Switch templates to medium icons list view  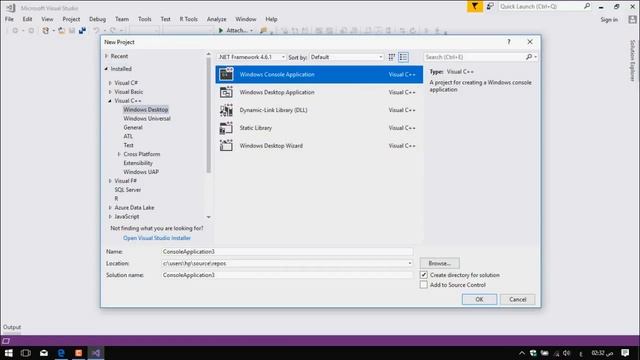pos(403,57)
